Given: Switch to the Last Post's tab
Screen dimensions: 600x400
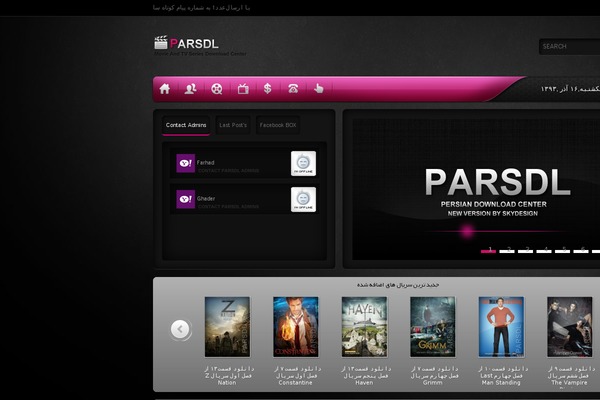Looking at the screenshot, I should (233, 125).
